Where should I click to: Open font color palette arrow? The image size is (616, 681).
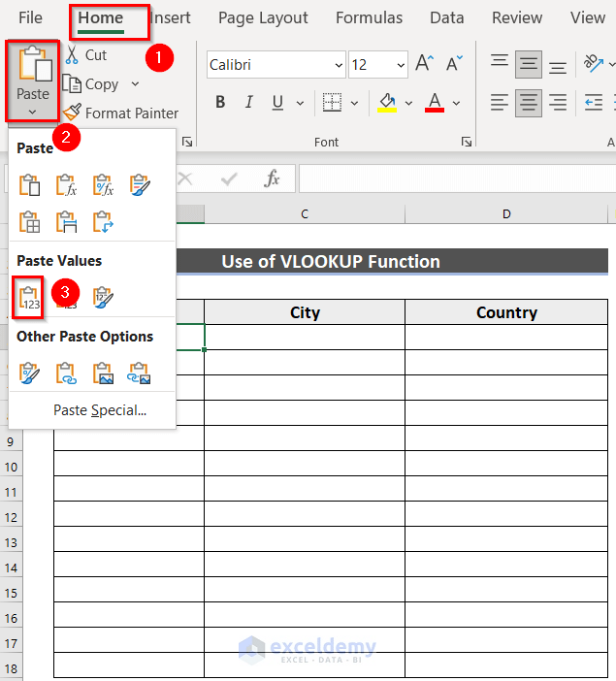(456, 103)
